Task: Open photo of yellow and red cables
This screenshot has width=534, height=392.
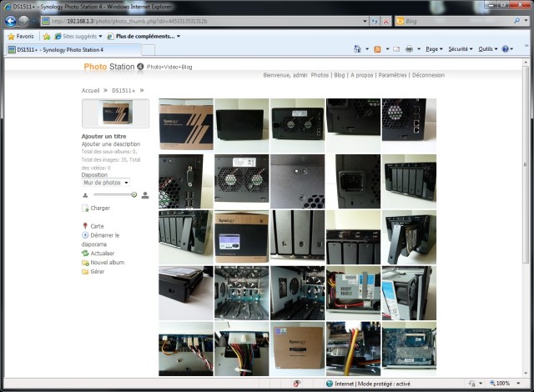Action: click(354, 349)
